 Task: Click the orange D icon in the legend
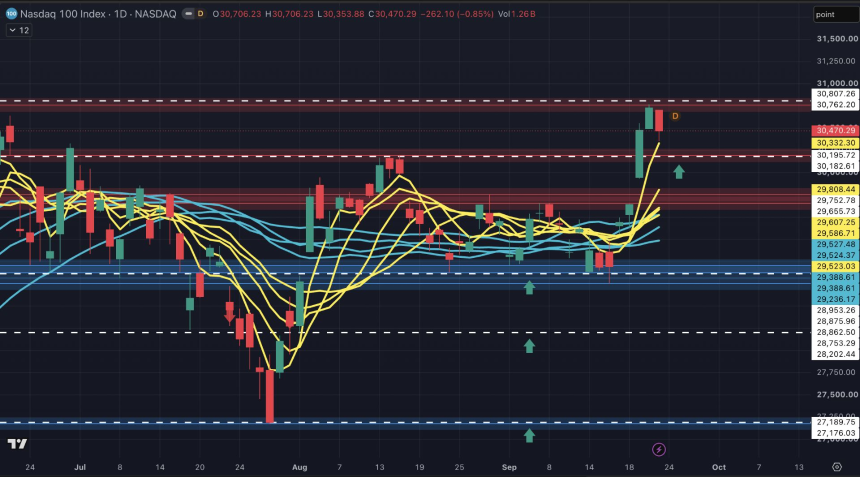coord(200,14)
